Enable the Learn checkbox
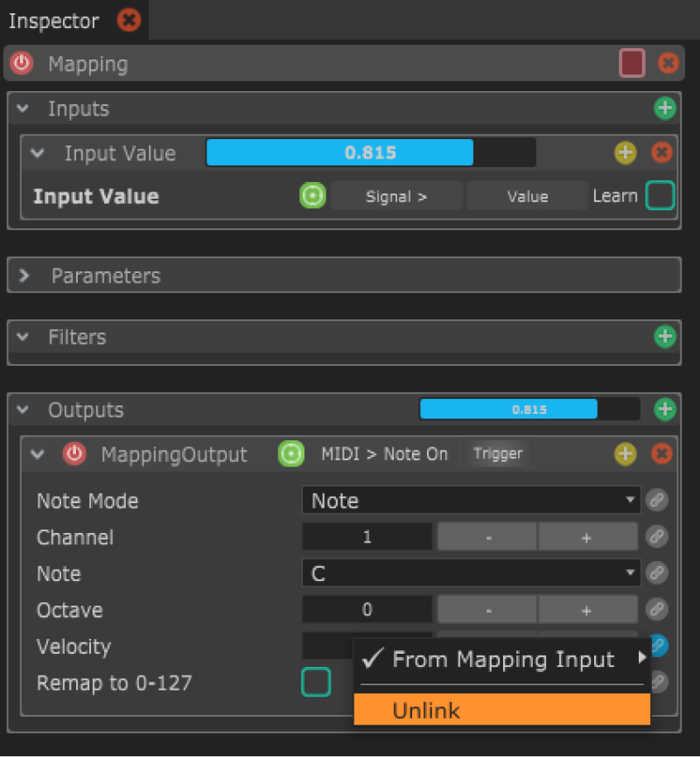The height and width of the screenshot is (757, 700). 660,196
